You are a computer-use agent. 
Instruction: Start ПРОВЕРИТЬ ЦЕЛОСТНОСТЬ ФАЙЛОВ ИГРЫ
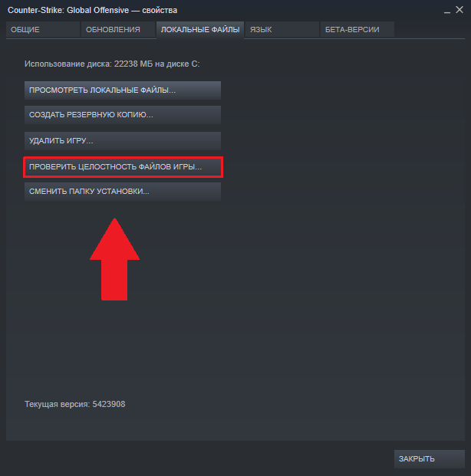click(x=123, y=167)
